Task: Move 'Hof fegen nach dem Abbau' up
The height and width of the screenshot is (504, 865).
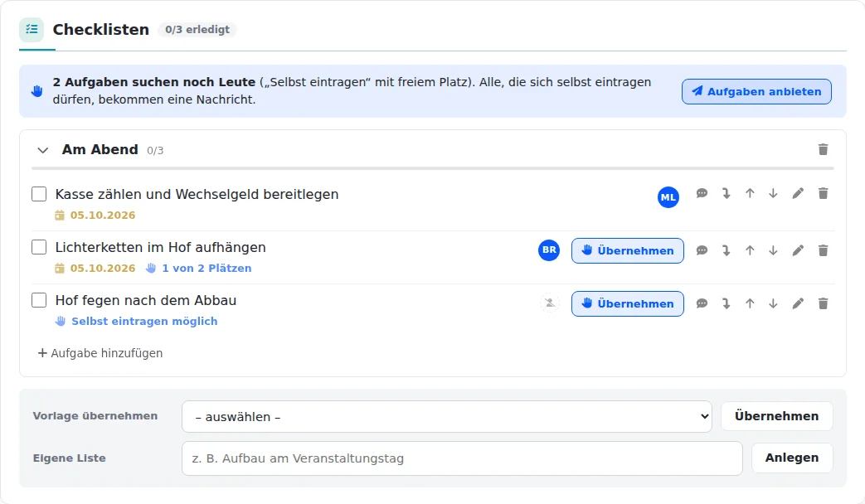Action: click(750, 303)
